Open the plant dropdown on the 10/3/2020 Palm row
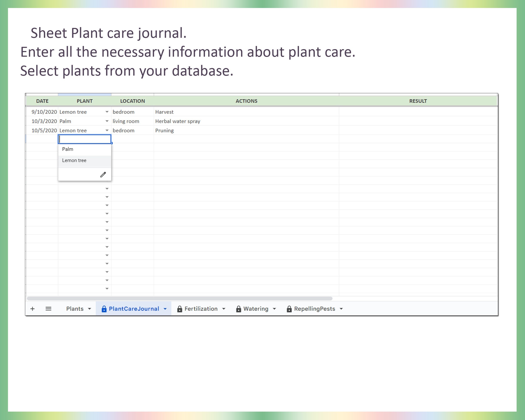This screenshot has height=420, width=525. pos(107,121)
